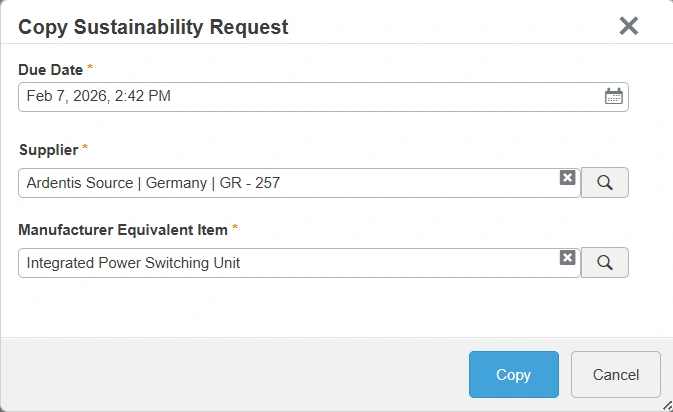Click the Copy Sustainability Request title
This screenshot has height=412, width=673.
(x=153, y=27)
